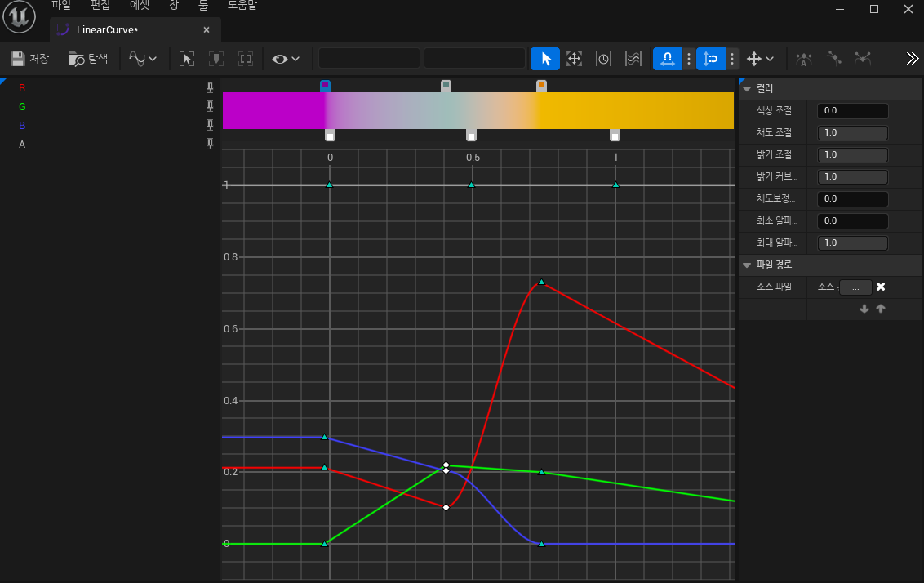Pin the R curve in the list
Image resolution: width=924 pixels, height=583 pixels.
[x=210, y=87]
